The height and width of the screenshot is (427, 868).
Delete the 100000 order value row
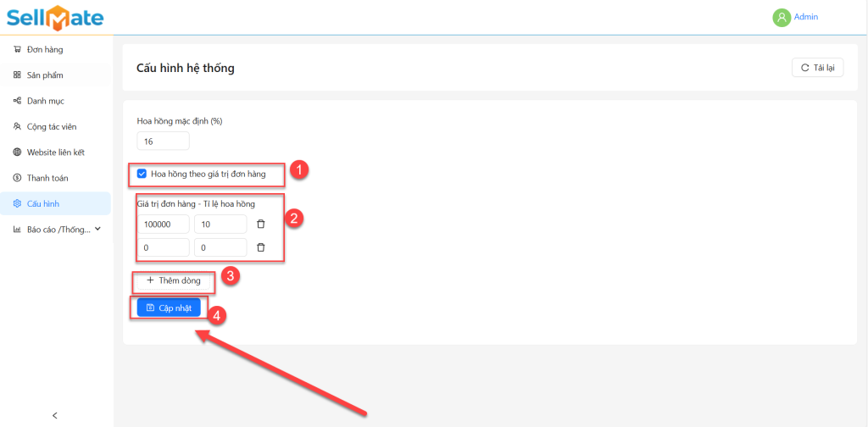(261, 224)
